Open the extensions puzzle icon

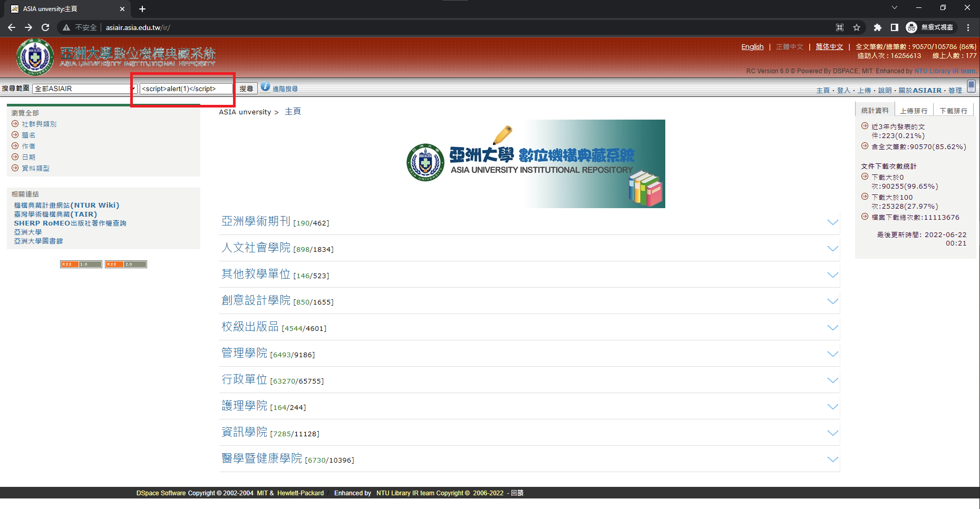(x=878, y=27)
